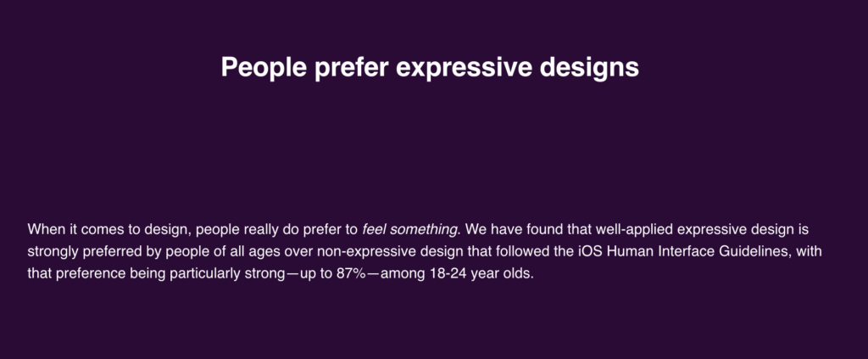Click the "87%" figure in the paragraph
The width and height of the screenshot is (868, 359).
pos(351,273)
